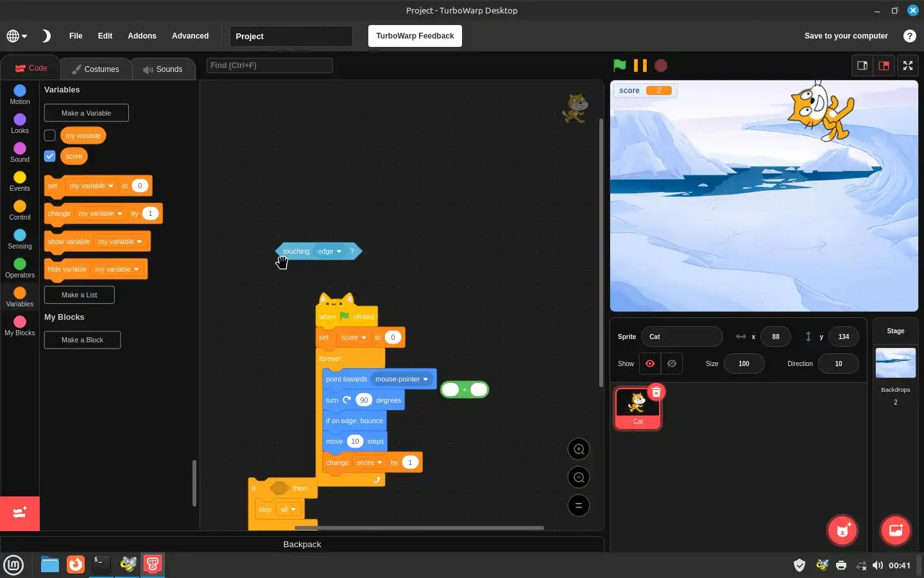Show the sprite with eye icon
This screenshot has height=578, width=924.
[650, 363]
